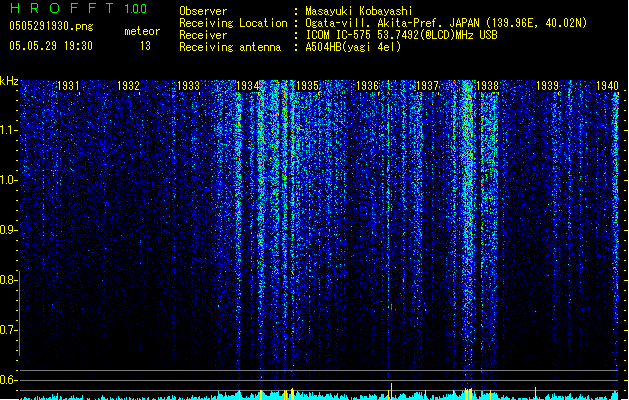The image size is (629, 400).
Task: Select the filename 0505291930.png
Action: tap(51, 27)
